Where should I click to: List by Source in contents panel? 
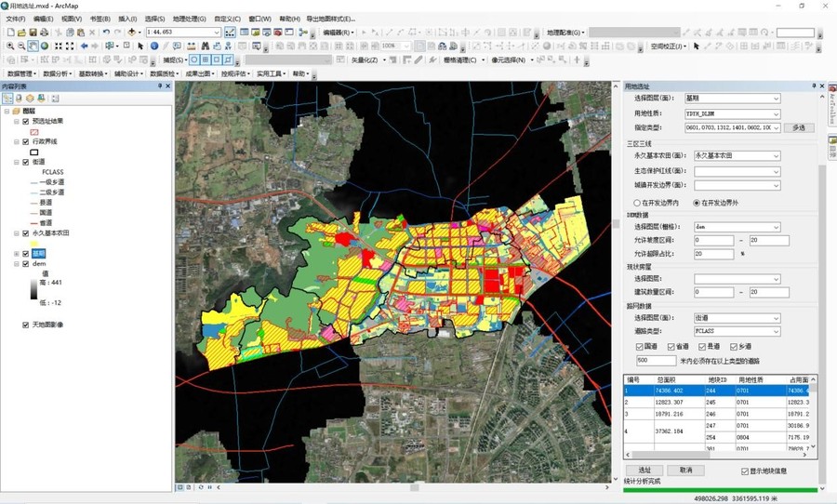19,99
